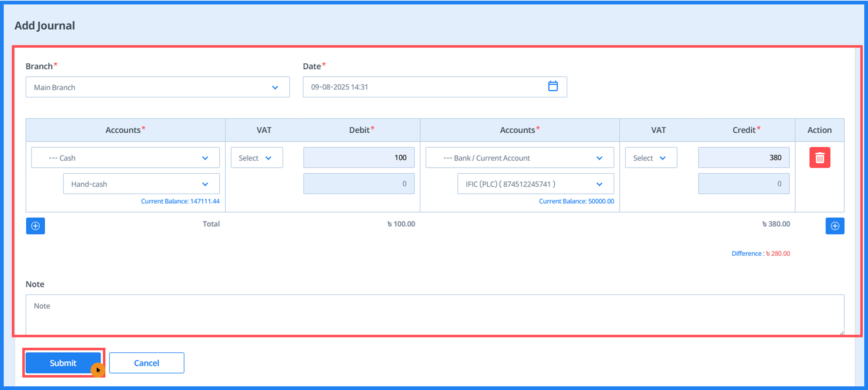Open the Hand-cash sub-account dropdown
This screenshot has width=868, height=390.
[x=141, y=184]
